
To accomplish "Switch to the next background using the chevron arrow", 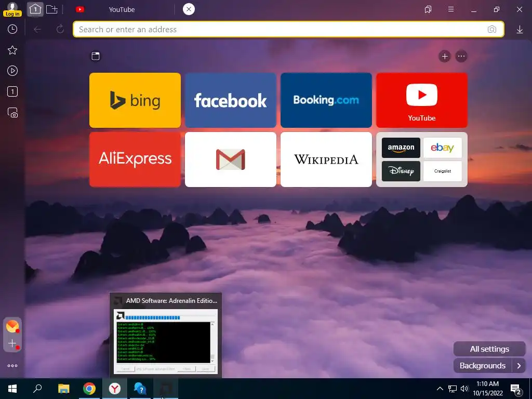I will [x=519, y=366].
